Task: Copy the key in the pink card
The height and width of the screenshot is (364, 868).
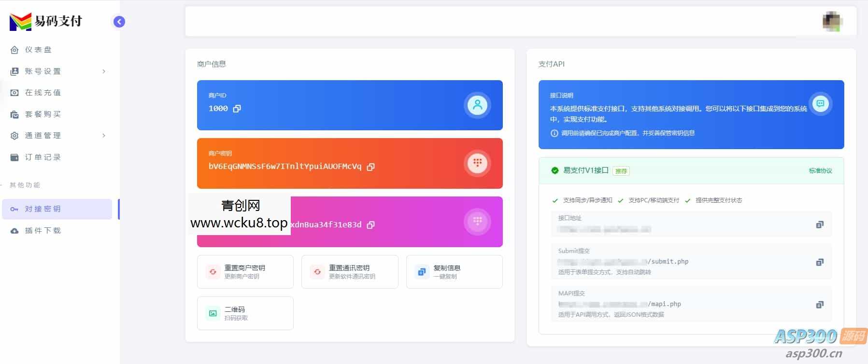Action: pyautogui.click(x=370, y=225)
